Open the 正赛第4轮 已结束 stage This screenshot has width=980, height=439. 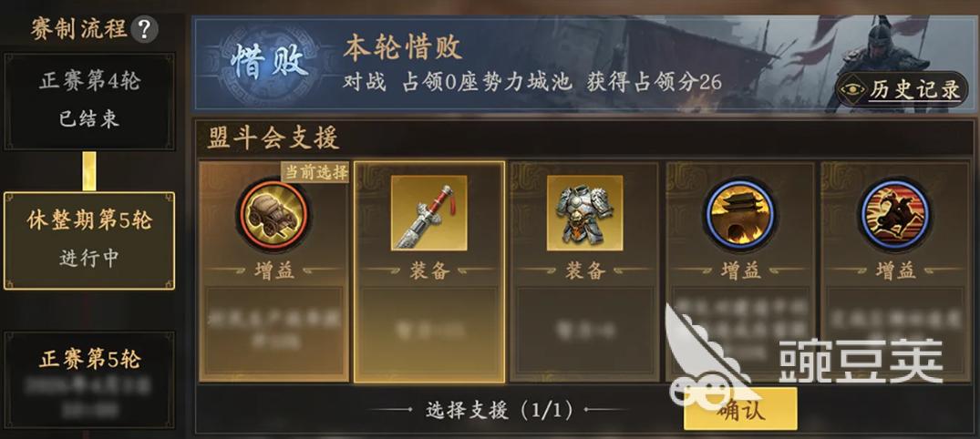click(90, 101)
